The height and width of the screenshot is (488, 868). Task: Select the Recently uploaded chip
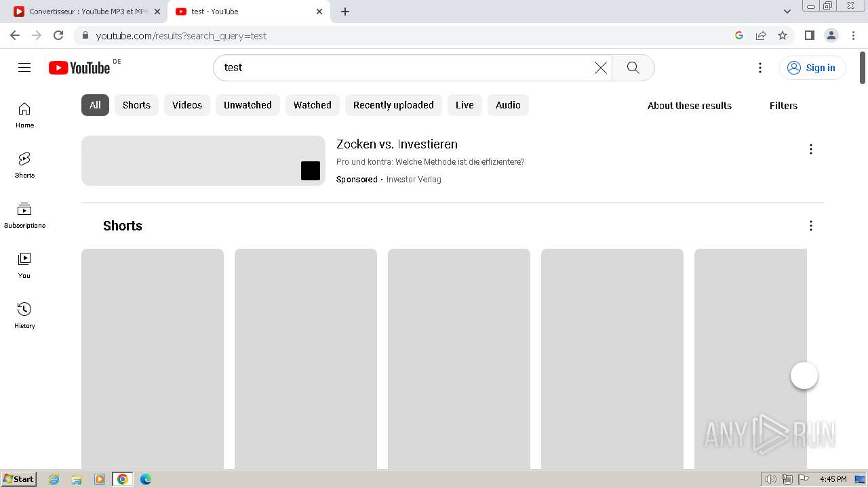pos(393,105)
